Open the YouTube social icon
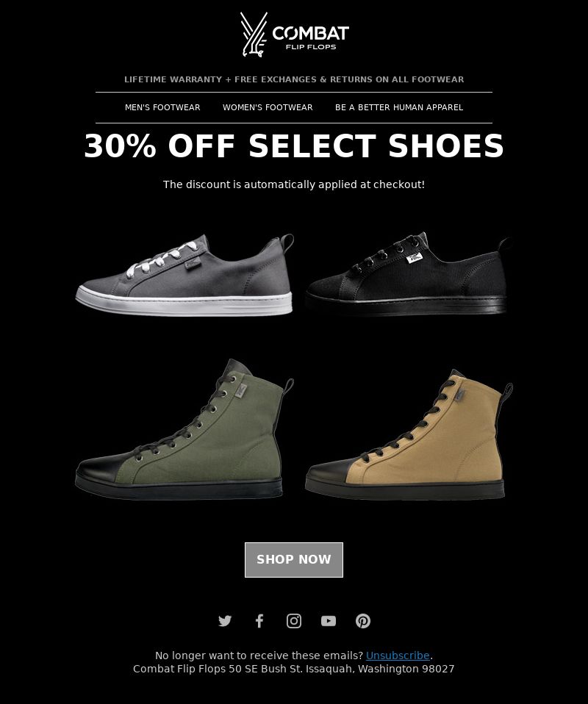The height and width of the screenshot is (704, 588). [x=329, y=620]
